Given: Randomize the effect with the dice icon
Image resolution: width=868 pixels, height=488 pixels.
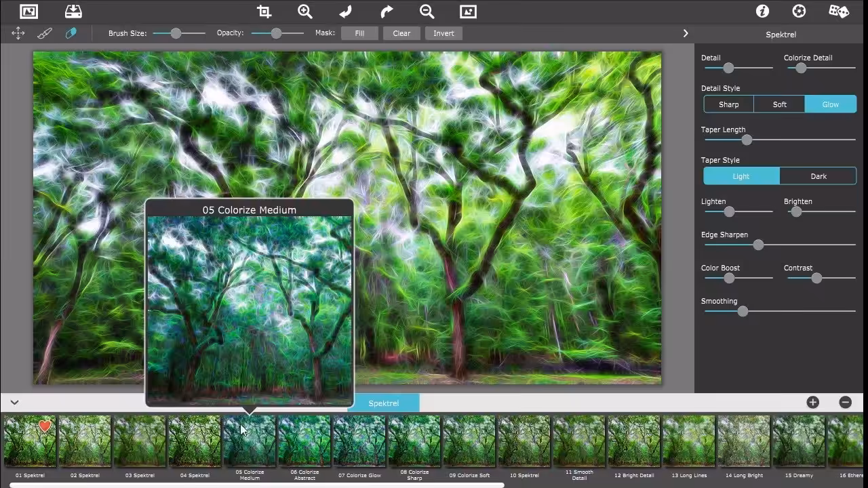Looking at the screenshot, I should 839,12.
